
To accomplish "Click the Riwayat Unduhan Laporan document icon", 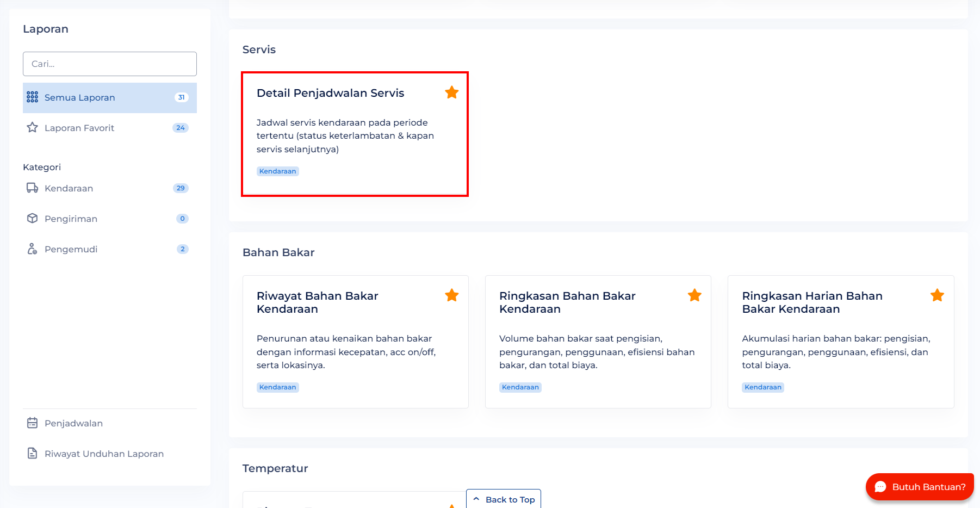I will point(33,454).
